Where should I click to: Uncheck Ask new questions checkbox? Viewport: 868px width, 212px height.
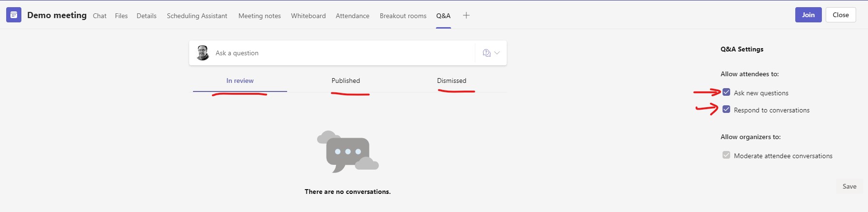click(726, 92)
